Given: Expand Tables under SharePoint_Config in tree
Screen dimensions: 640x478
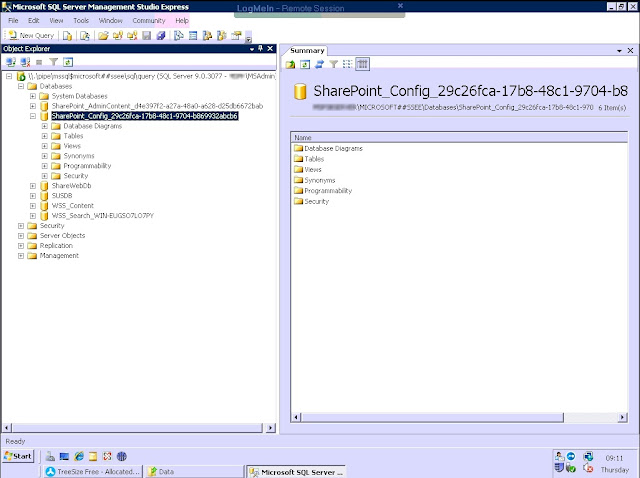Looking at the screenshot, I should (x=44, y=136).
